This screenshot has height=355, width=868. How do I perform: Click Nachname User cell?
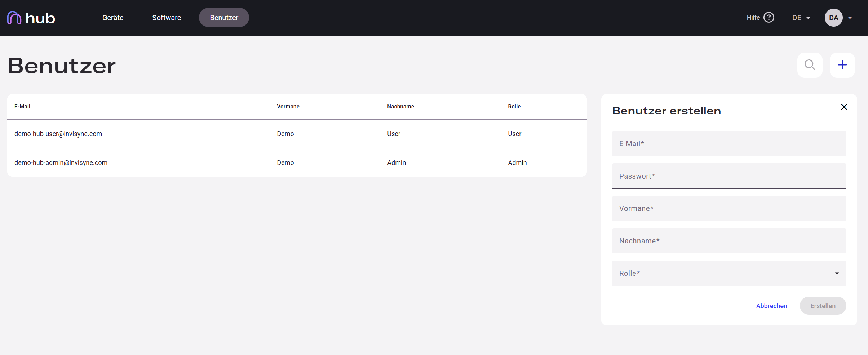pyautogui.click(x=394, y=134)
